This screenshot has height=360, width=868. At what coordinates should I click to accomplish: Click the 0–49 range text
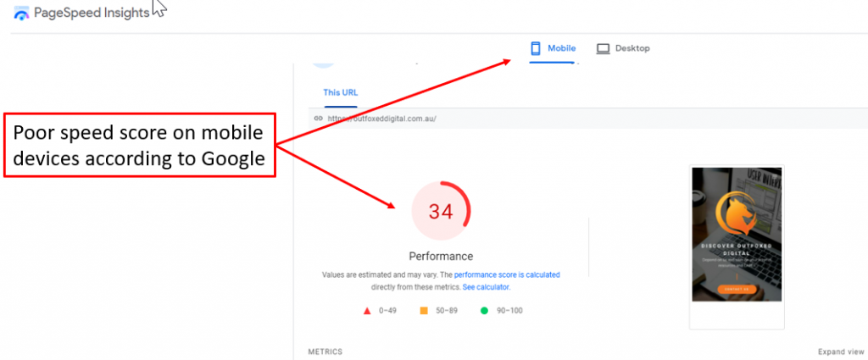(x=388, y=311)
